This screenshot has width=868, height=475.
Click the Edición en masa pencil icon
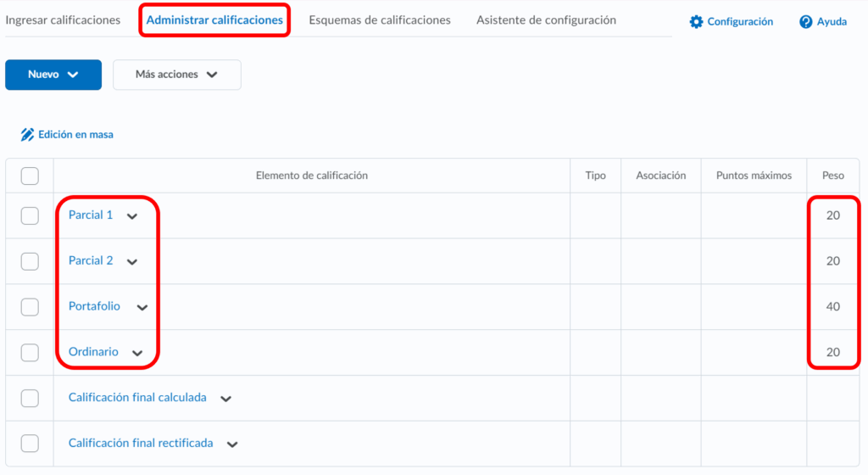point(27,134)
